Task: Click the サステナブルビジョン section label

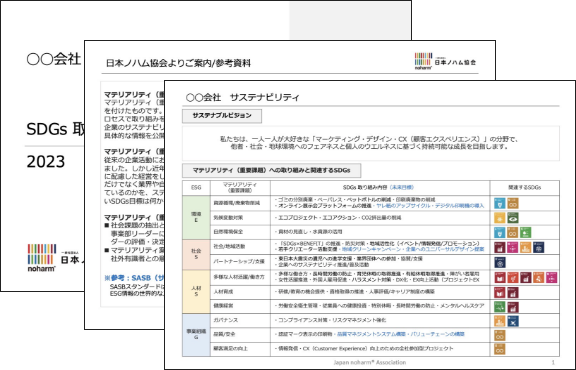Action: pos(222,116)
